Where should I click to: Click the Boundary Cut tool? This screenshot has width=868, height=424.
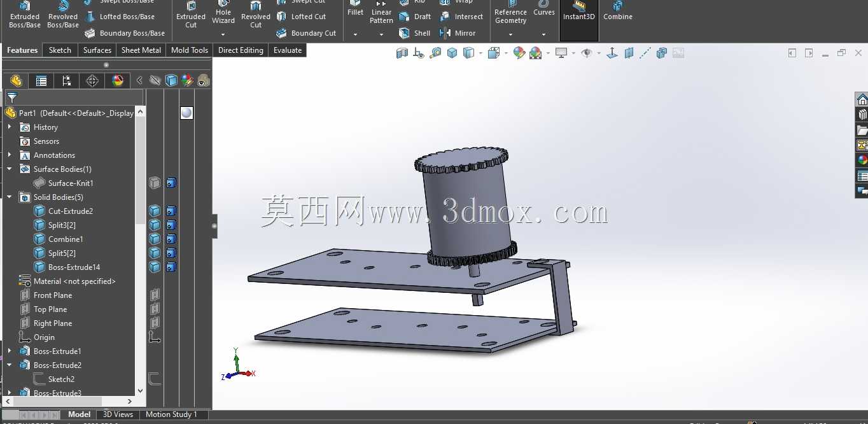click(x=306, y=33)
